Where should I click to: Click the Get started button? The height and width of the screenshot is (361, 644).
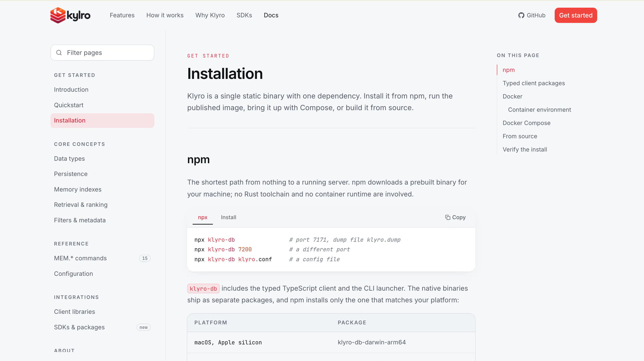[576, 15]
